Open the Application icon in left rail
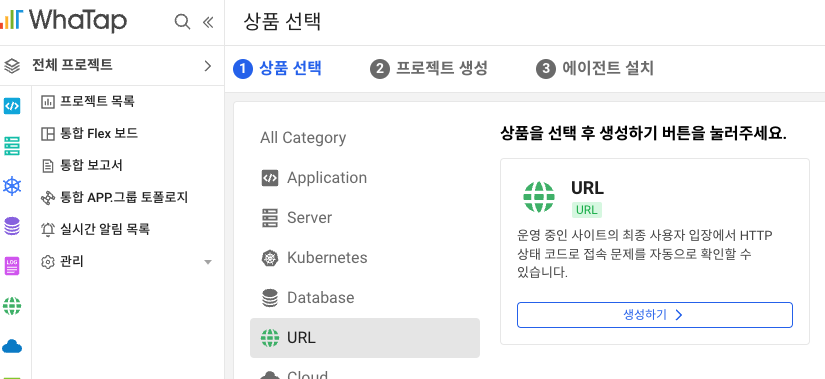The height and width of the screenshot is (379, 825). (x=12, y=106)
